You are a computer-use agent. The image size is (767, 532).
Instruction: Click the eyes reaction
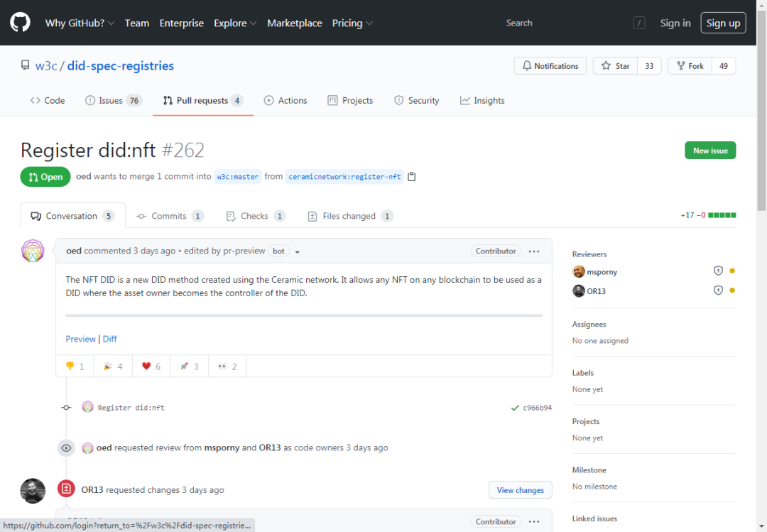[x=227, y=366]
